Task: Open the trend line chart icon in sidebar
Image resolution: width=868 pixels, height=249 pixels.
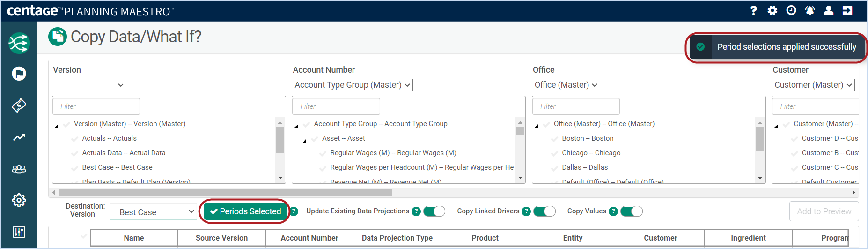Action: (19, 137)
